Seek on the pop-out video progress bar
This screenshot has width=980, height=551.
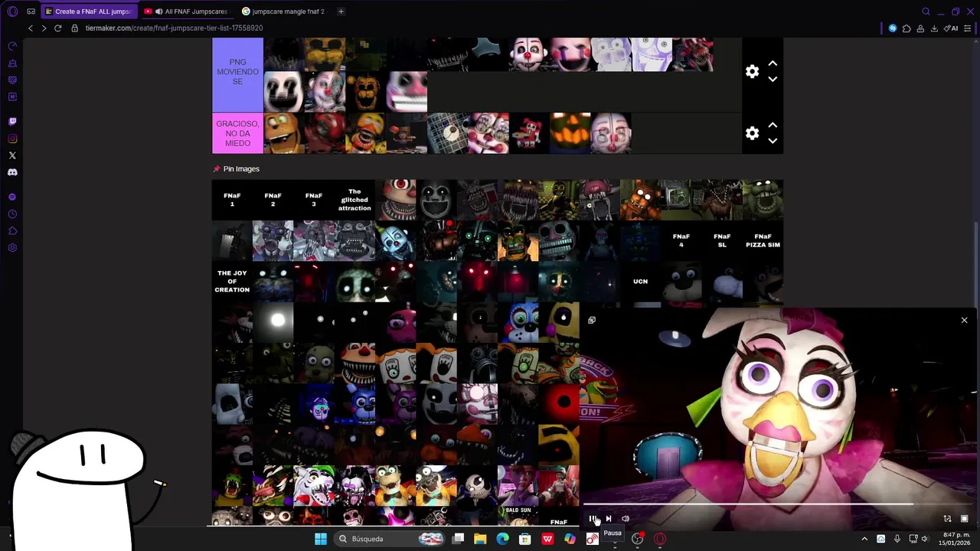(778, 504)
